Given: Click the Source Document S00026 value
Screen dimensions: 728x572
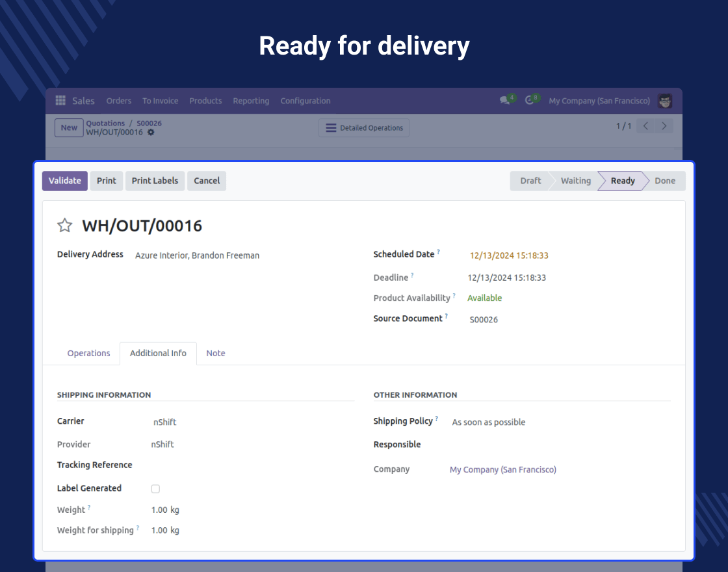Looking at the screenshot, I should [484, 319].
